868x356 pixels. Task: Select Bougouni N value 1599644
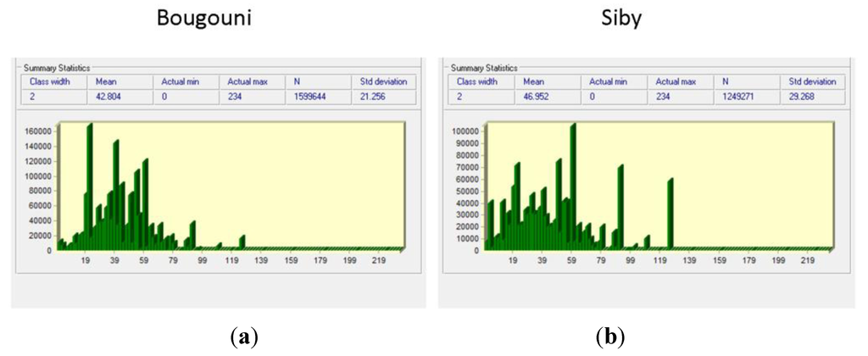click(309, 97)
